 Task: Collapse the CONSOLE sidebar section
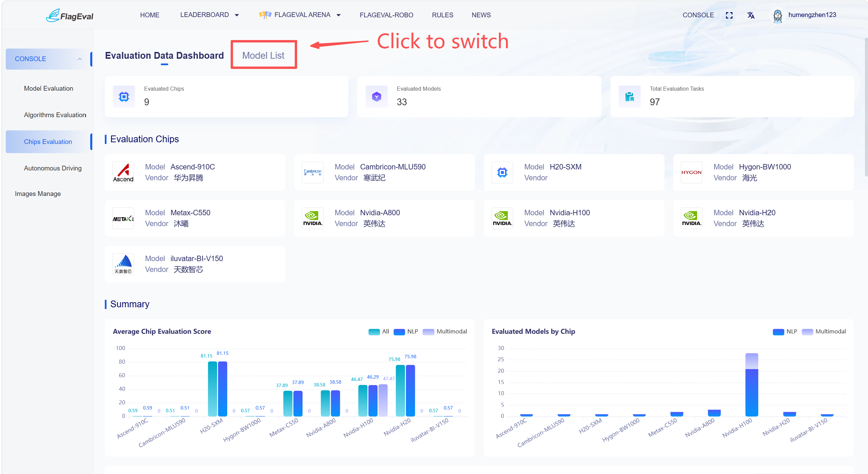[49, 59]
